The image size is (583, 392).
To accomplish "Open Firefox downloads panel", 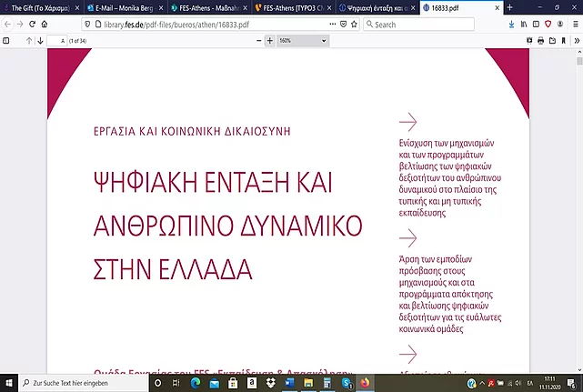I will [x=512, y=25].
